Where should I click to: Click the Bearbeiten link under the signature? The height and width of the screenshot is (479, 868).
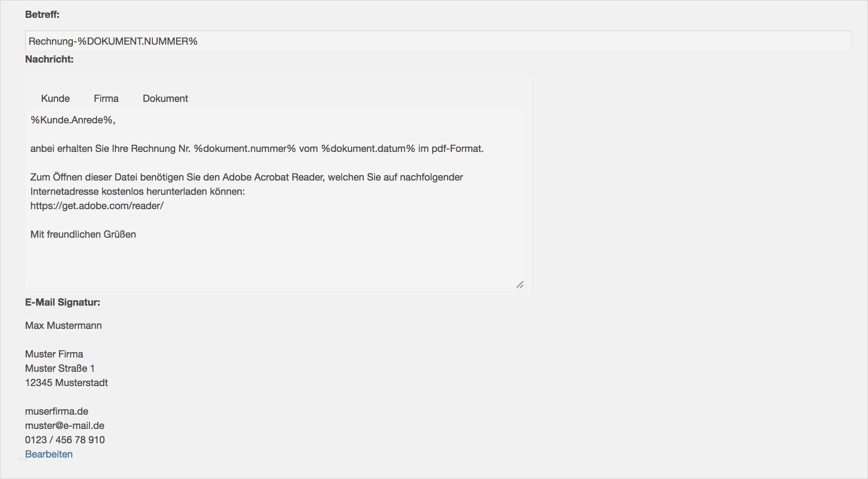coord(49,454)
